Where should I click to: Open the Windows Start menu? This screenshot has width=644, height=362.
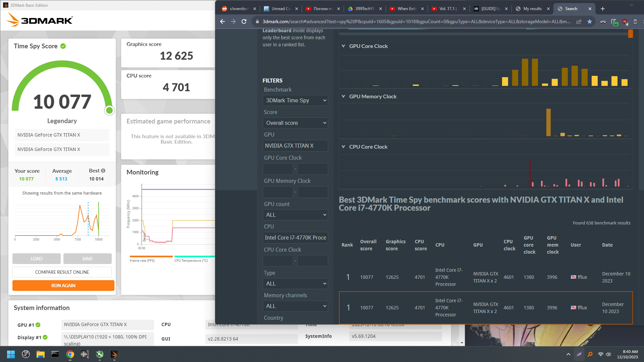coord(11,354)
